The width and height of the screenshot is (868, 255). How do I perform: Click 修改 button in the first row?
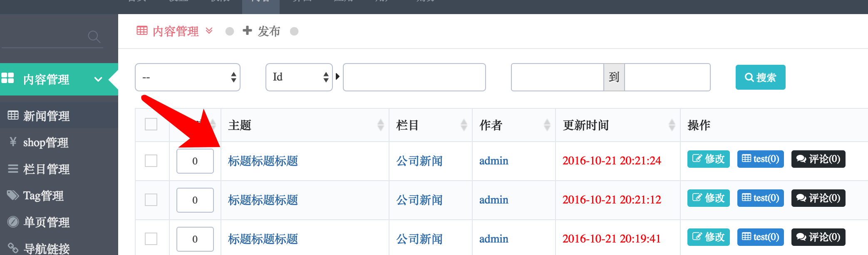708,159
